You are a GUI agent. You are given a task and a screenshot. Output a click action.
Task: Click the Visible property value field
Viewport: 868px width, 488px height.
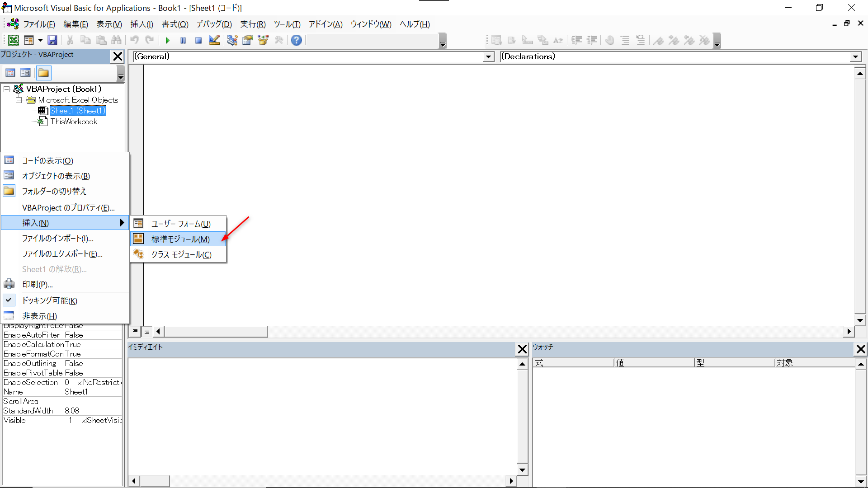tap(93, 420)
